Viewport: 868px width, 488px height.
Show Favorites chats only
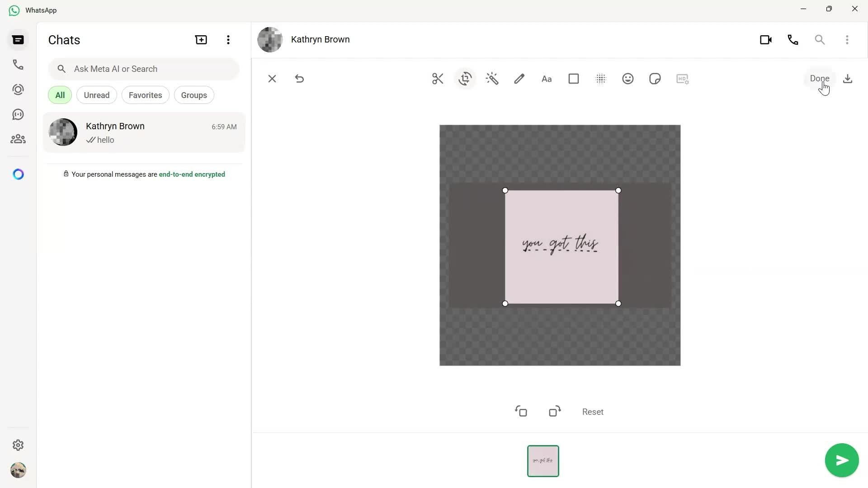145,95
